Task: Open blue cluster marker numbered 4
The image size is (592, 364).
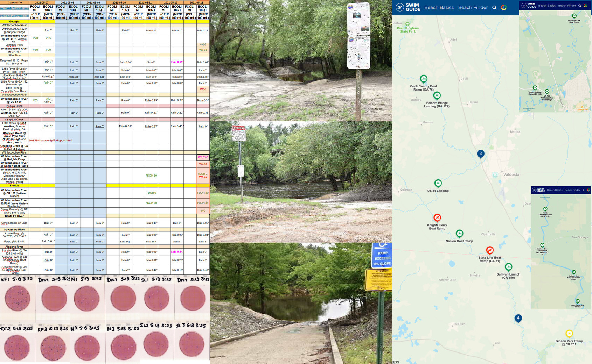Action: (518, 319)
